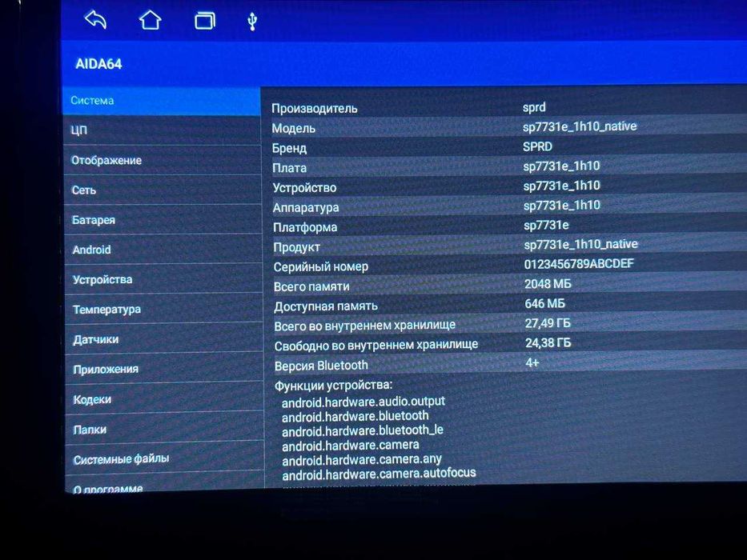Select the free storage value 24,38 ГБ

548,343
